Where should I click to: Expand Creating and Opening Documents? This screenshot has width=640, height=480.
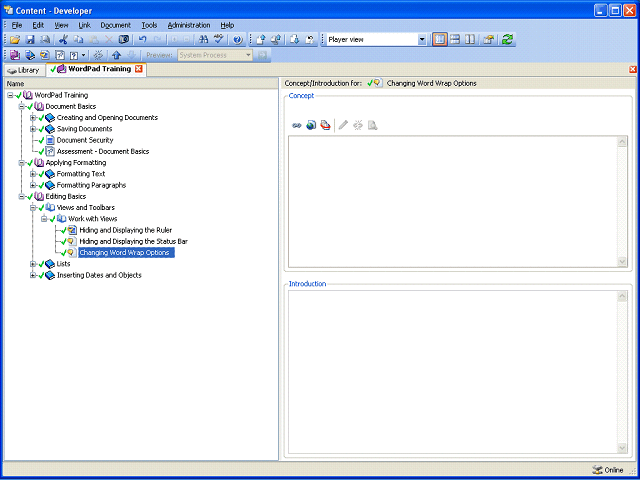[33, 118]
